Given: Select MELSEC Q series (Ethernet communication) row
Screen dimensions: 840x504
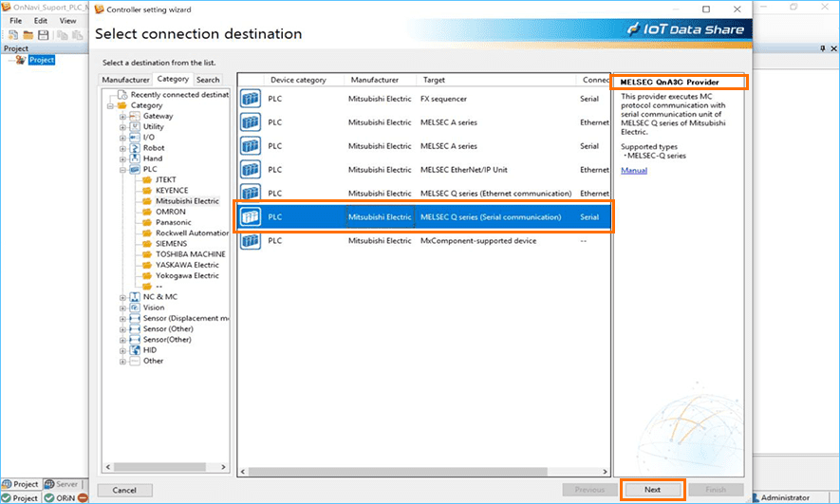Looking at the screenshot, I should coord(423,194).
